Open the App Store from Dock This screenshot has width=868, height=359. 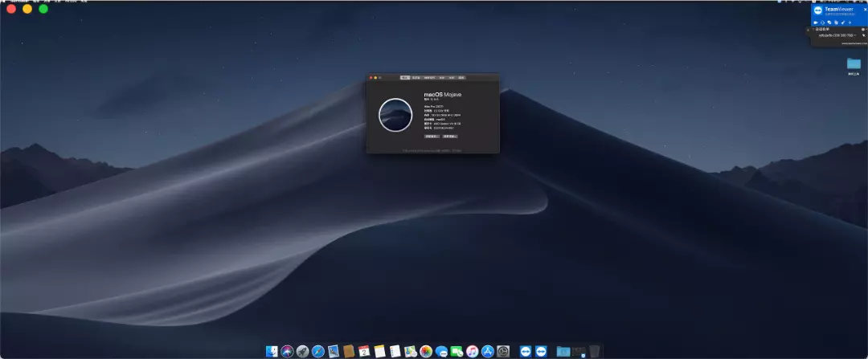click(x=487, y=351)
